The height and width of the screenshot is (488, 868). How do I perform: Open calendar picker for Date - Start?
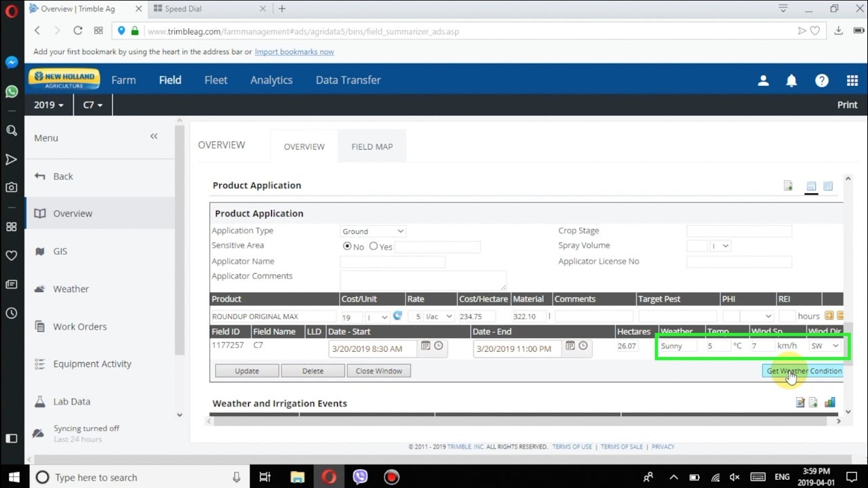(426, 346)
